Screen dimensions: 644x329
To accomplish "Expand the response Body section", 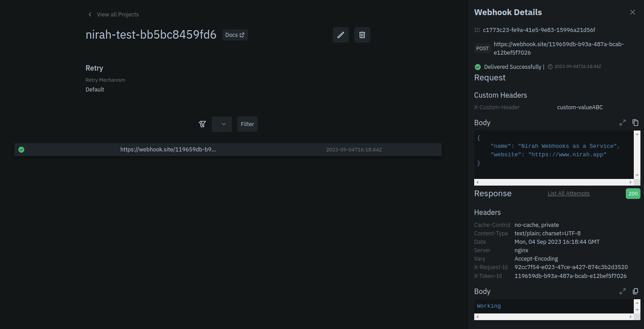I will click(623, 291).
